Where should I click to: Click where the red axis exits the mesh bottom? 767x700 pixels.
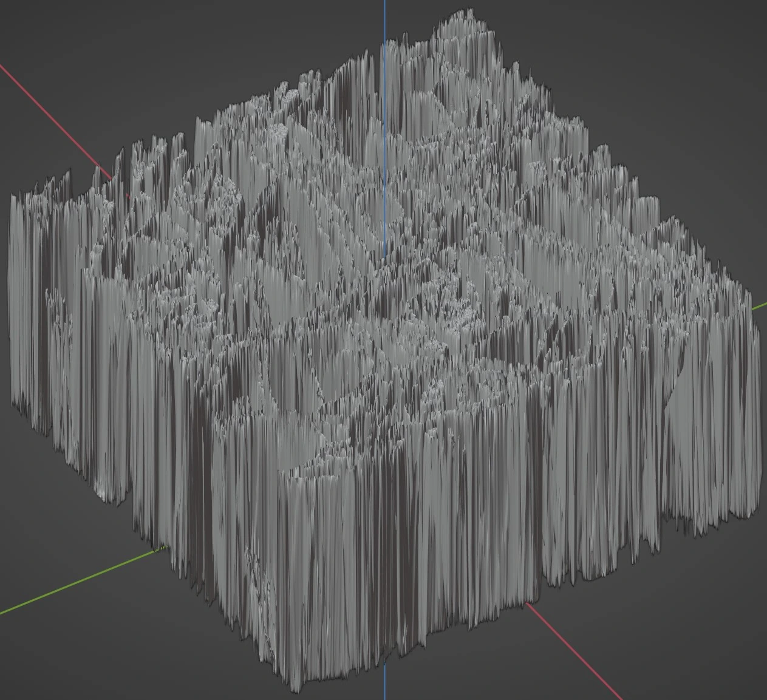(527, 603)
